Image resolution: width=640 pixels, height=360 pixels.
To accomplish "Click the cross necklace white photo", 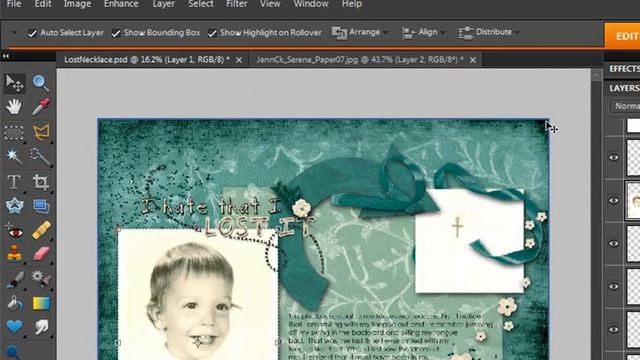I will click(x=469, y=241).
